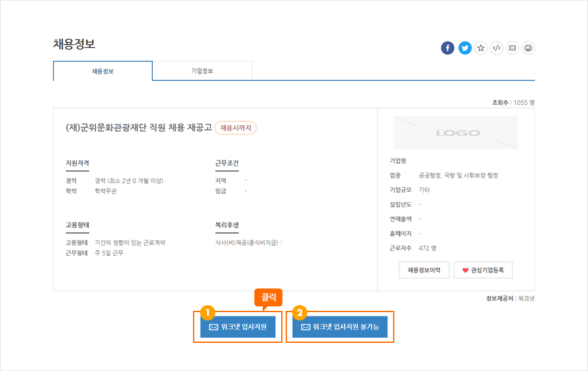The image size is (588, 371).
Task: Send the posting by email icon
Action: pyautogui.click(x=512, y=48)
